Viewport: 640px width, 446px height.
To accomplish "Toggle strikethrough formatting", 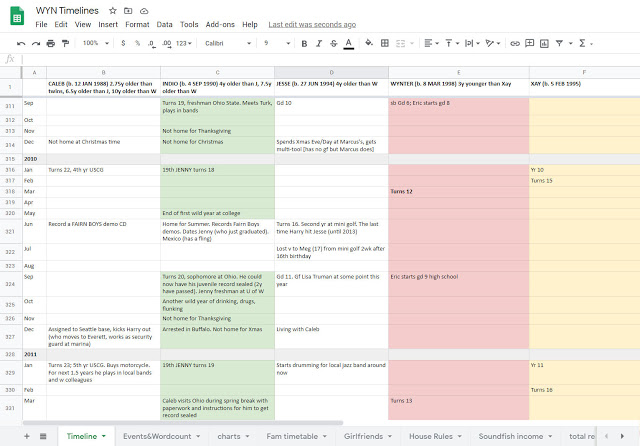I will tap(332, 44).
